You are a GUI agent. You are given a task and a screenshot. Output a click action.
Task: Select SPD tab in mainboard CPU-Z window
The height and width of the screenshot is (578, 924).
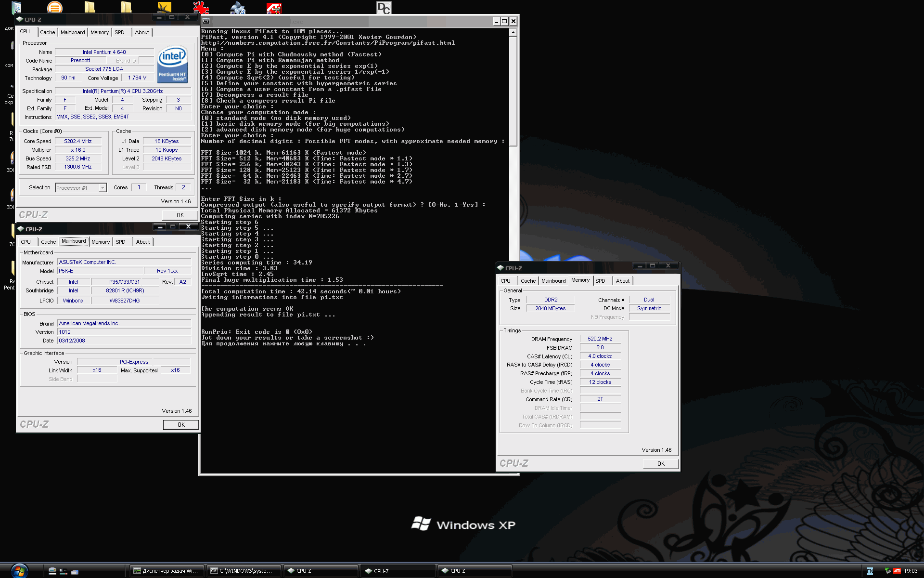(121, 242)
